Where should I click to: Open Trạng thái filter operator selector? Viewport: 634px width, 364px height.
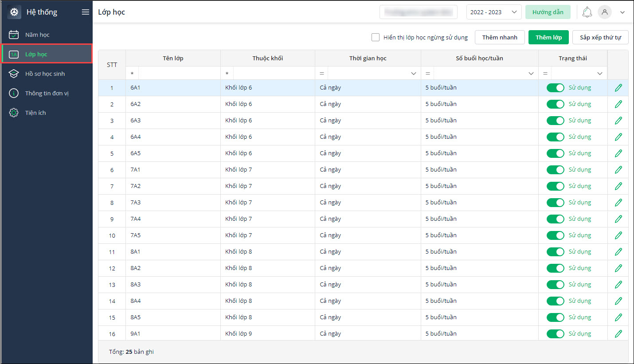point(545,73)
